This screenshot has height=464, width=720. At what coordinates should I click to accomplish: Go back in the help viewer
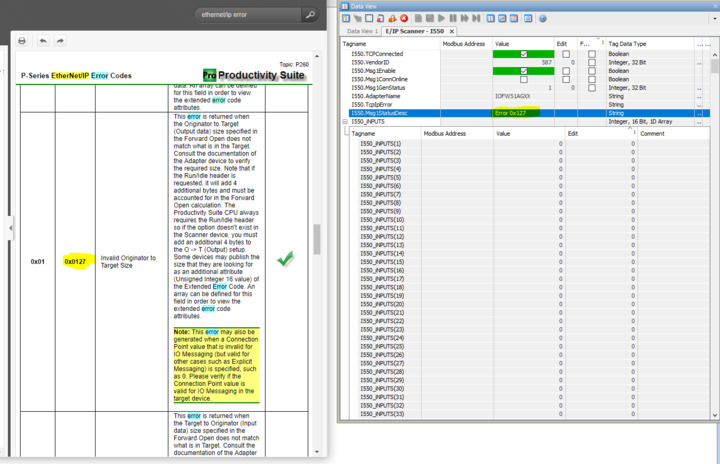(x=43, y=41)
